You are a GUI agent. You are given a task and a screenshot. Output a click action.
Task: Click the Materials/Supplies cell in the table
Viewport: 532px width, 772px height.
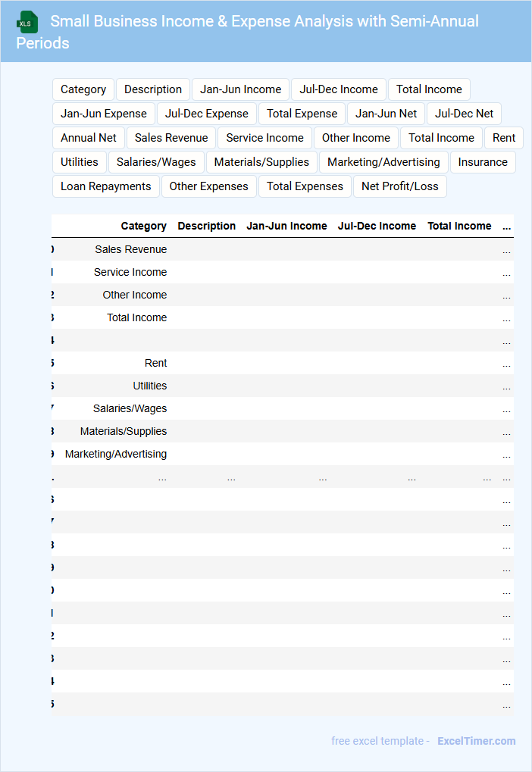pos(124,431)
